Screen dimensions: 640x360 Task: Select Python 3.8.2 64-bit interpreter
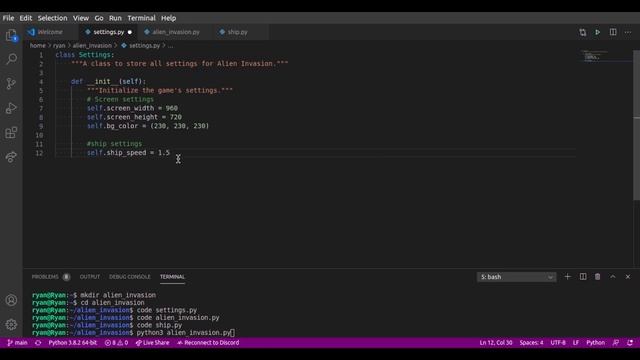pyautogui.click(x=73, y=343)
